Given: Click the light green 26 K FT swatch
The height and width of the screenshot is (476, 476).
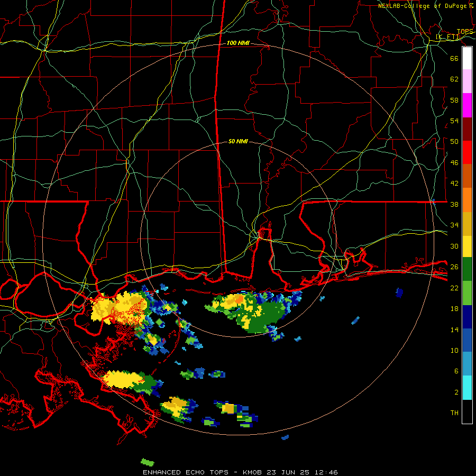Looking at the screenshot, I should [467, 293].
